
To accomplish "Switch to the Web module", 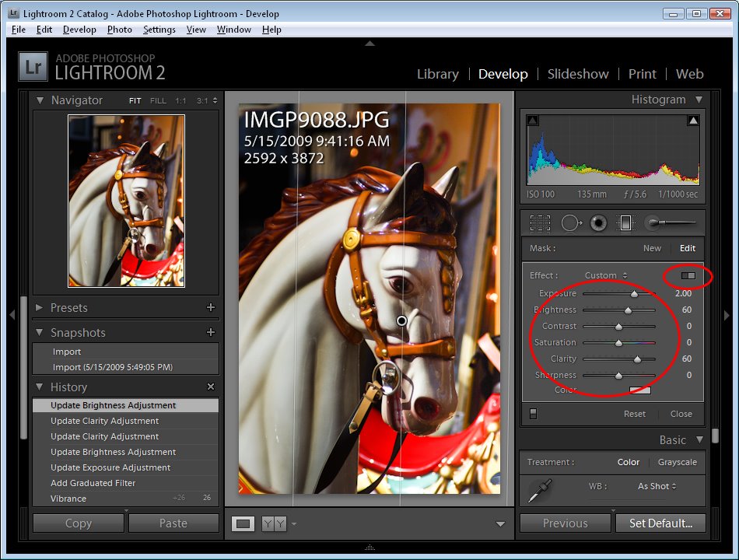I will coord(689,74).
